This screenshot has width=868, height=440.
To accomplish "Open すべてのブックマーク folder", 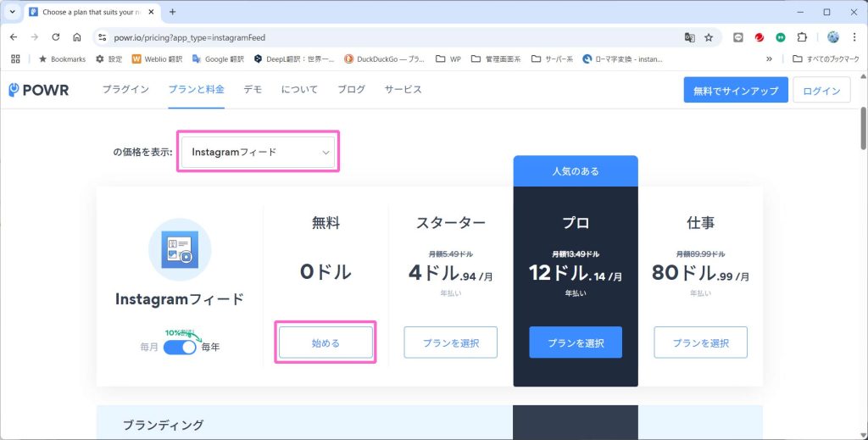I will (x=826, y=58).
